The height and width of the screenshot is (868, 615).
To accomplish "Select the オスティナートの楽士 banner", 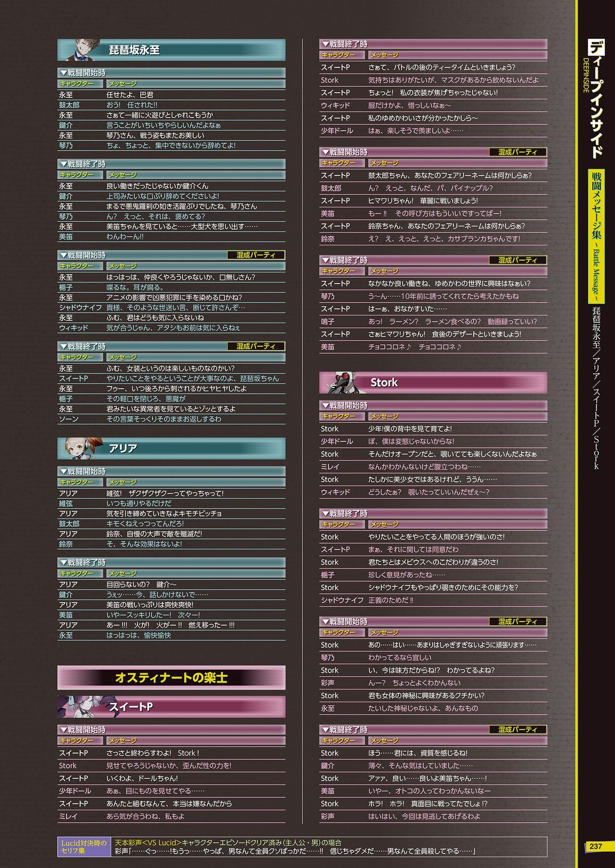I will [171, 677].
